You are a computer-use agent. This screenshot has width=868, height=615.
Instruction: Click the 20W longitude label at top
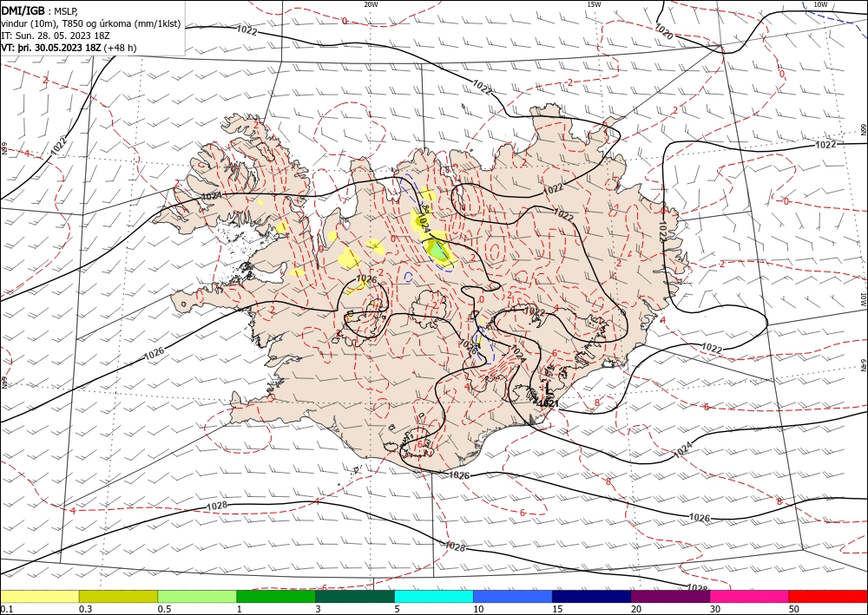(x=371, y=4)
